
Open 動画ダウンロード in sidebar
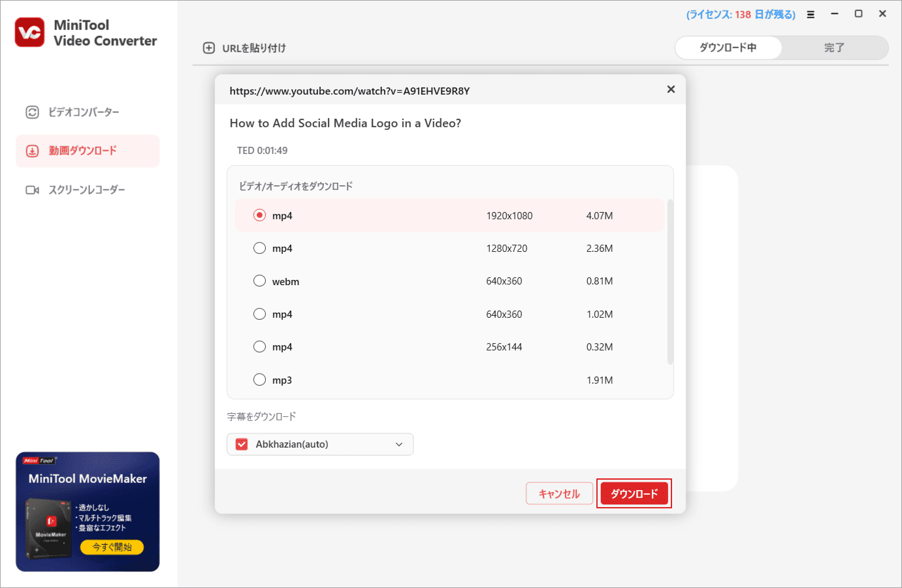[x=88, y=151]
